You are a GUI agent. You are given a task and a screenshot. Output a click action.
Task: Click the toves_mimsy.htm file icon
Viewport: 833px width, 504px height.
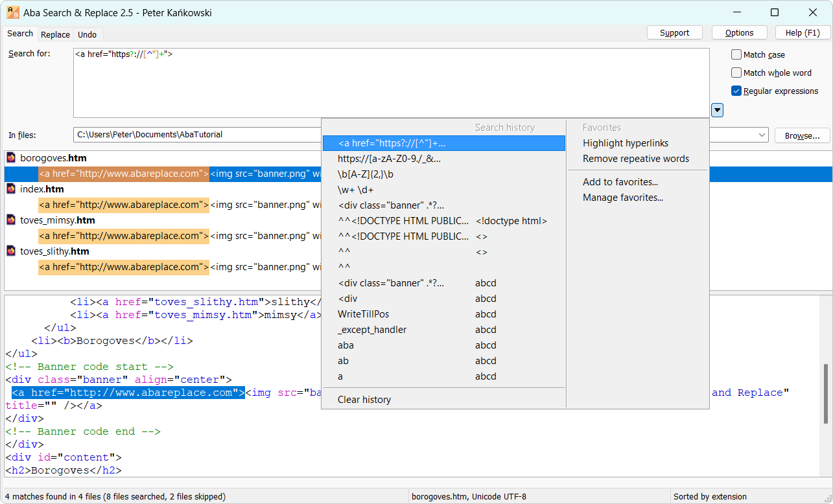click(x=11, y=220)
